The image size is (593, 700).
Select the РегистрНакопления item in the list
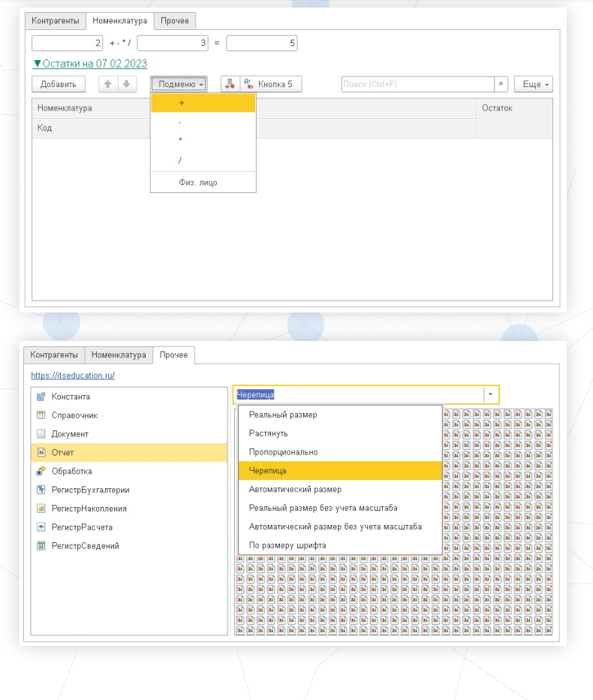coord(89,508)
